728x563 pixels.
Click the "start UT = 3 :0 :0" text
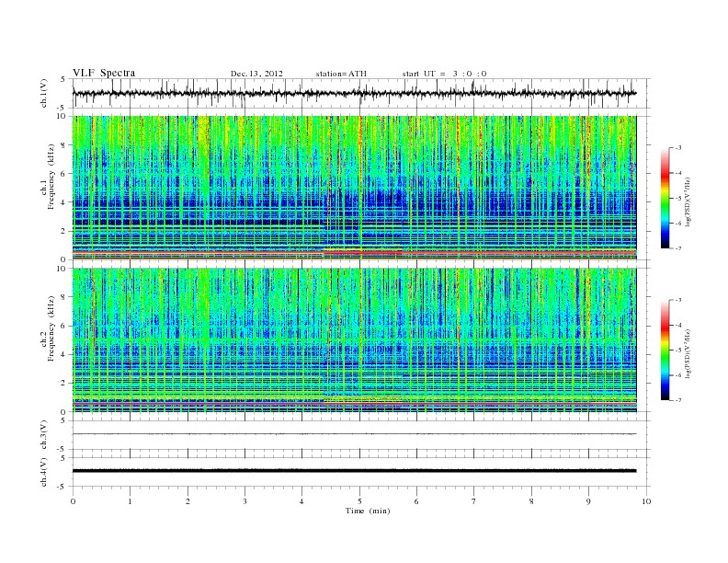(444, 74)
